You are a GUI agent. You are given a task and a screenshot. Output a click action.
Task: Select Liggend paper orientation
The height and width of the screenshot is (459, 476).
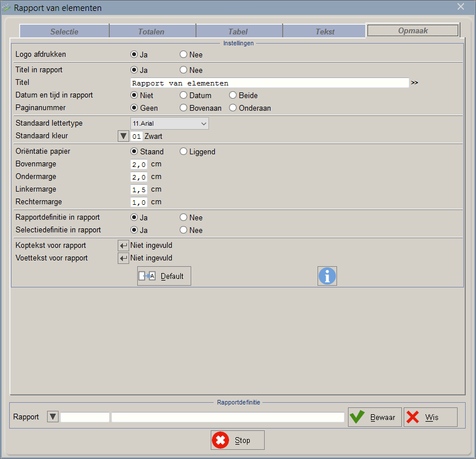(x=184, y=152)
